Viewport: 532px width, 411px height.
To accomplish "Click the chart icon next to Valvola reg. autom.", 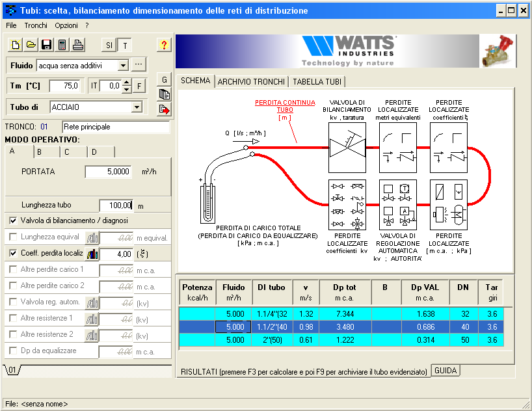I will click(92, 303).
